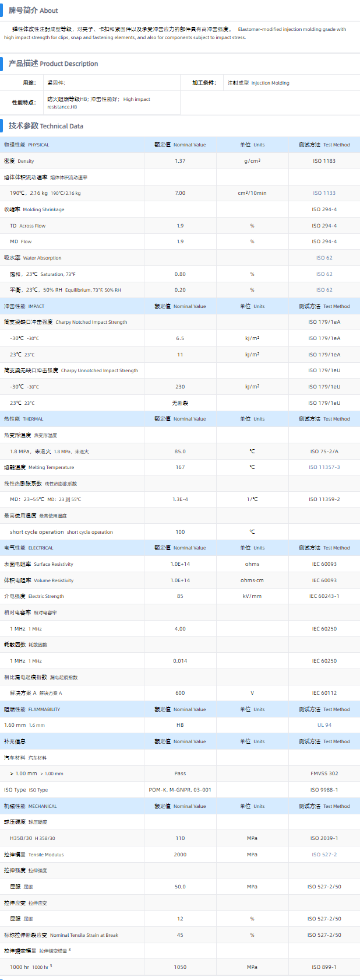Select the MECHANICAL properties table header
This screenshot has height=980, width=360.
(30, 806)
